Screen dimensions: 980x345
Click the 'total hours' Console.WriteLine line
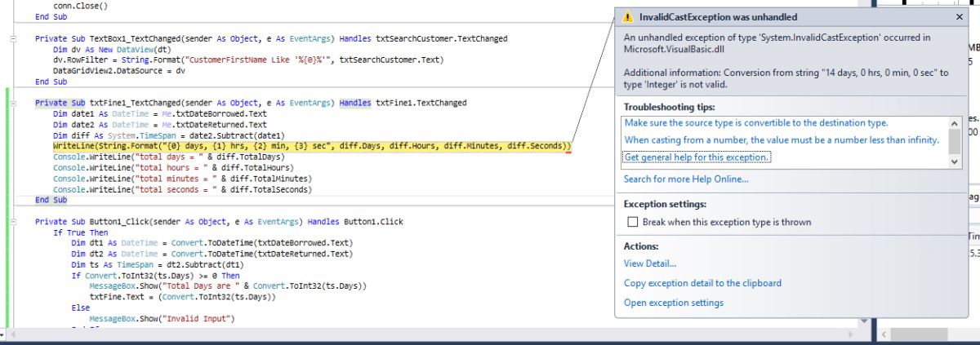click(x=172, y=168)
